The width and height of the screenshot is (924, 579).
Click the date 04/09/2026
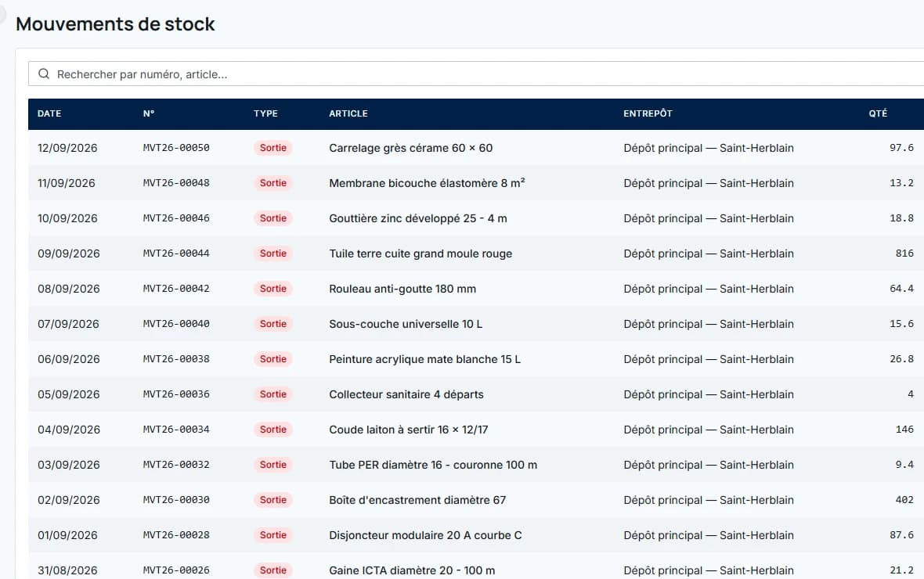point(68,430)
